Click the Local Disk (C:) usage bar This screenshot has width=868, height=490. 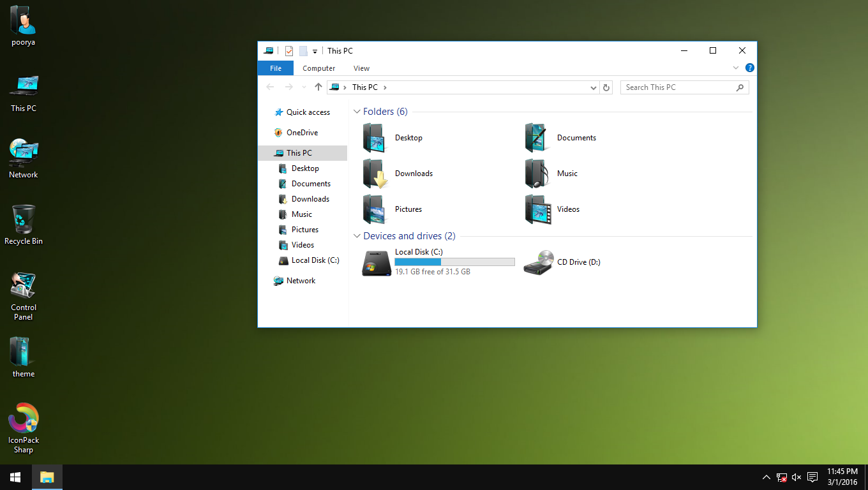coord(454,262)
